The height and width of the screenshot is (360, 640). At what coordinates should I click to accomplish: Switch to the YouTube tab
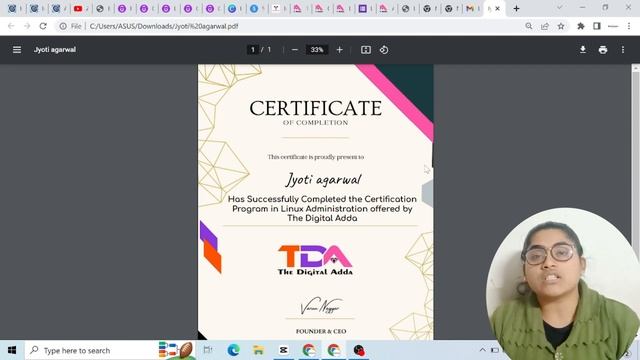(78, 8)
